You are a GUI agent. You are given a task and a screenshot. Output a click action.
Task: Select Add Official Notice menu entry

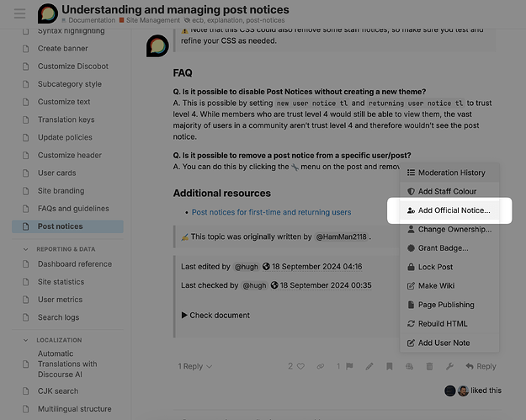(449, 210)
